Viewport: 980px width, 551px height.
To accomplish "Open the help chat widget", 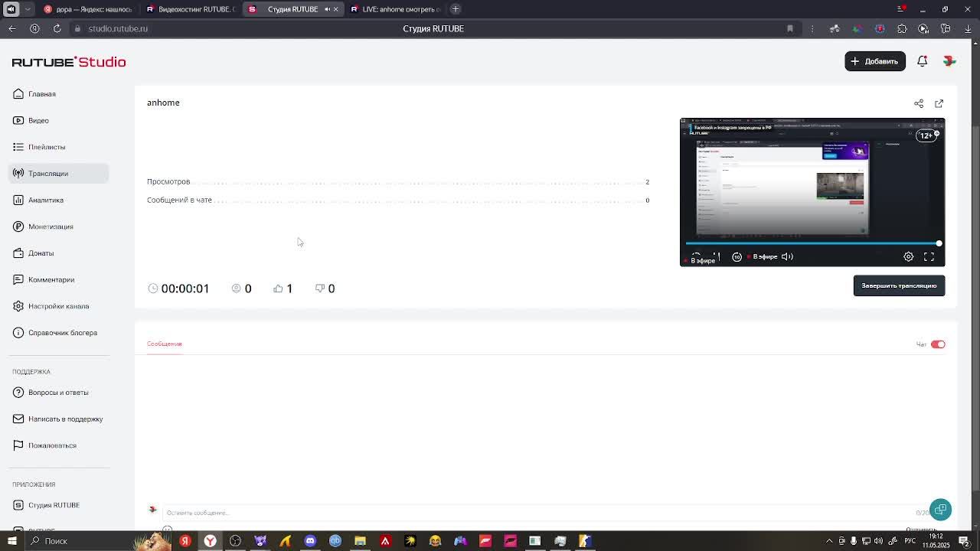I will click(x=940, y=510).
